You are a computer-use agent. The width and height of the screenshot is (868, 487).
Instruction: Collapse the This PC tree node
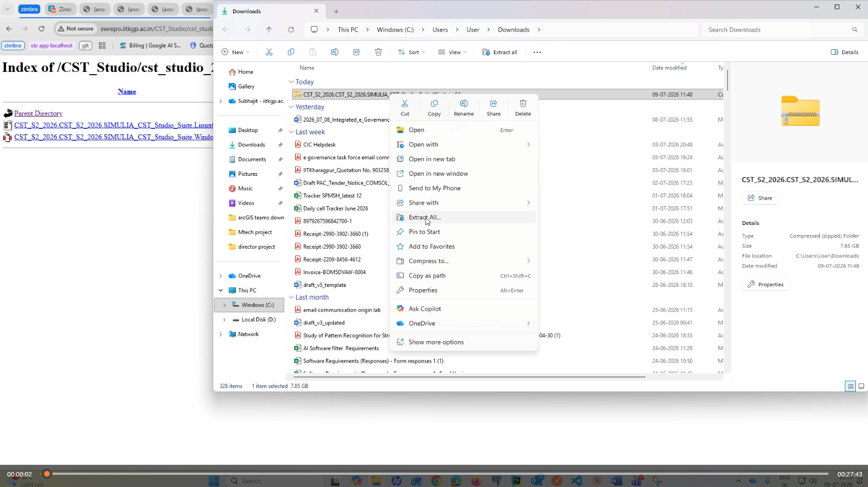(221, 290)
